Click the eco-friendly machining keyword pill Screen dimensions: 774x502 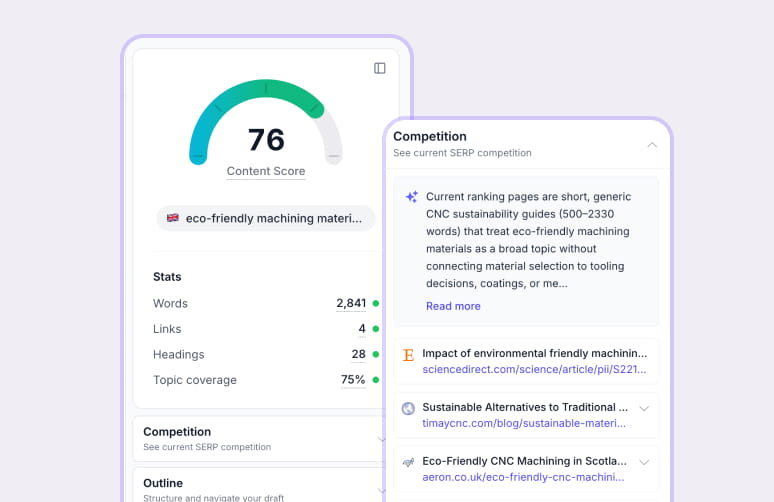click(x=266, y=218)
